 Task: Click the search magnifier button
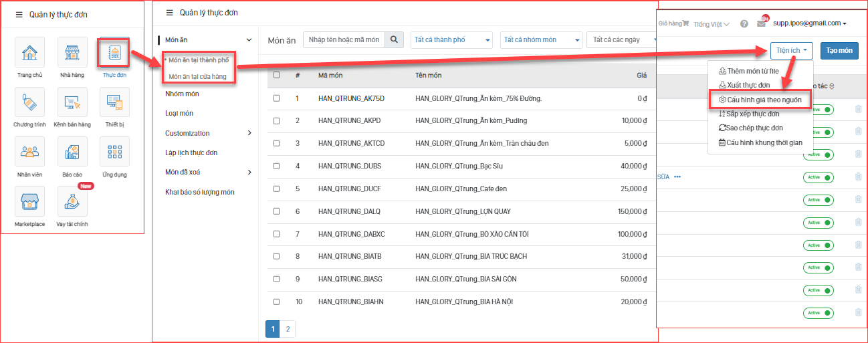point(395,39)
